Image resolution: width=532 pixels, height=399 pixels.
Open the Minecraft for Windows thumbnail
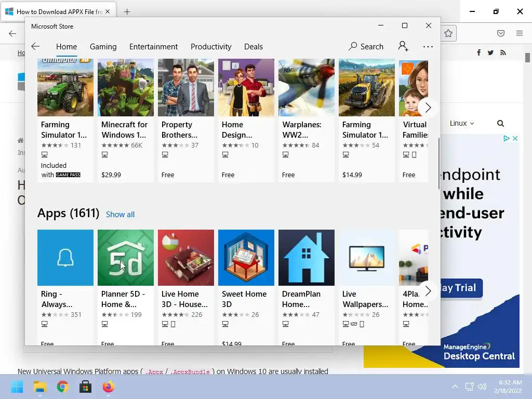126,87
